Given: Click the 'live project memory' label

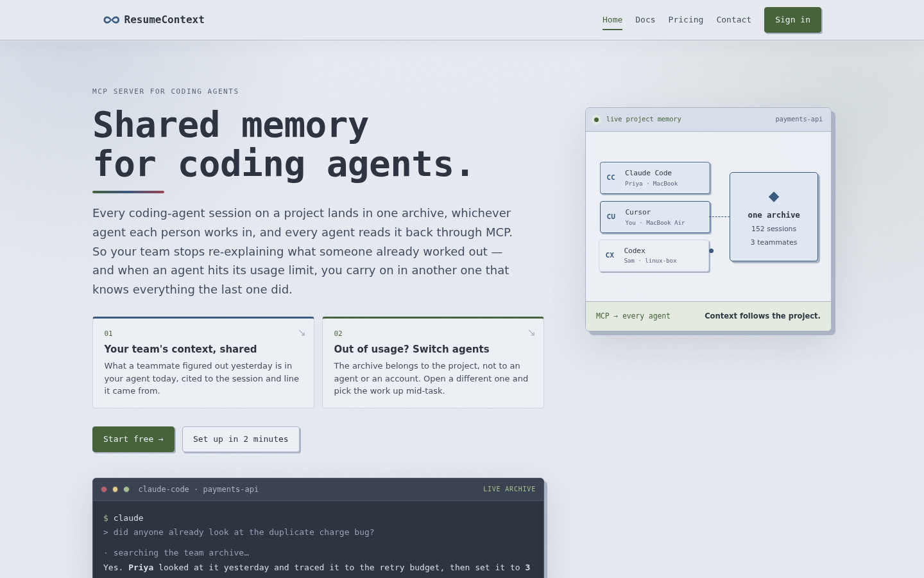Looking at the screenshot, I should [644, 119].
